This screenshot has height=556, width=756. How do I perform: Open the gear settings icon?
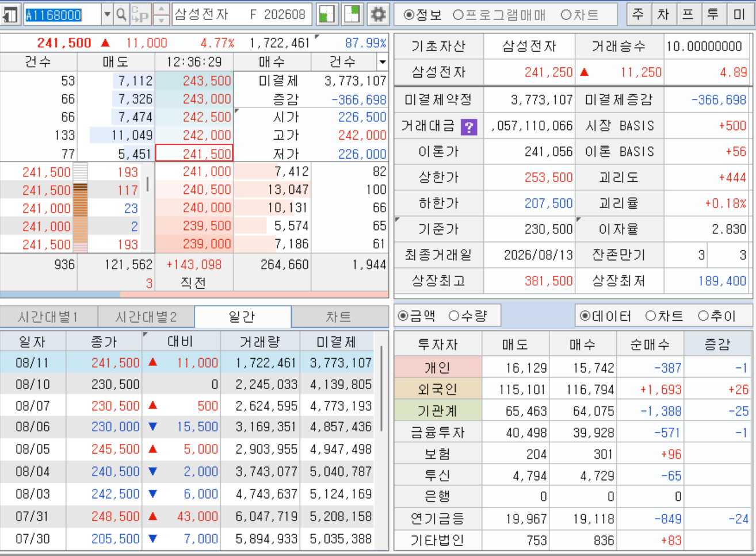coord(378,14)
